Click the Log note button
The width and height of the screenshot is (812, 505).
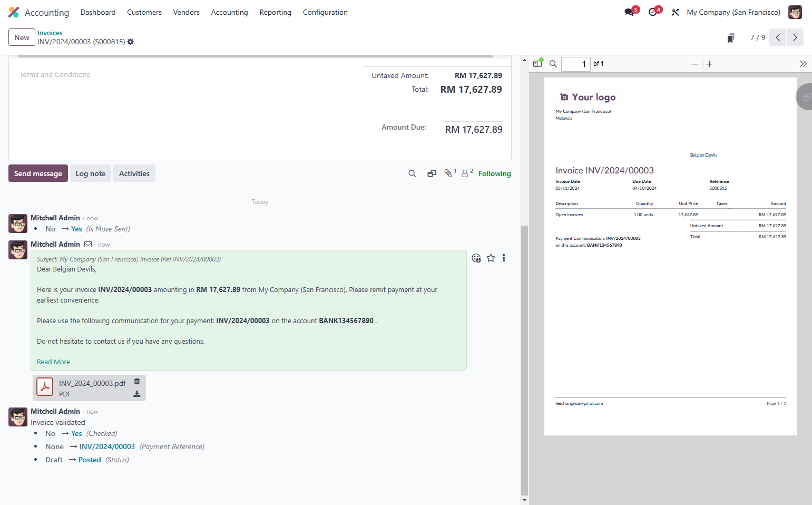[x=91, y=173]
